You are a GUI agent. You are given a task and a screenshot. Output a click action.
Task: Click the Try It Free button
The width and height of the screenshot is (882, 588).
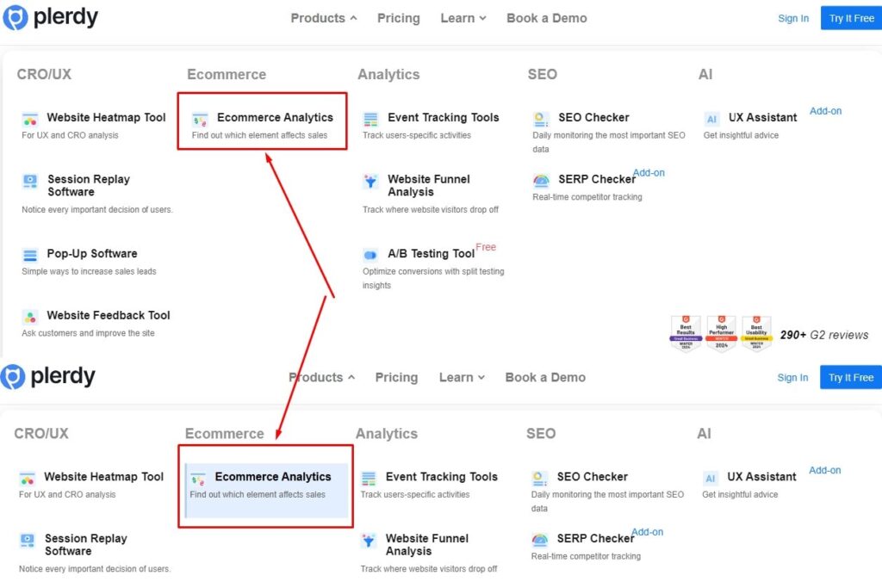click(x=850, y=17)
